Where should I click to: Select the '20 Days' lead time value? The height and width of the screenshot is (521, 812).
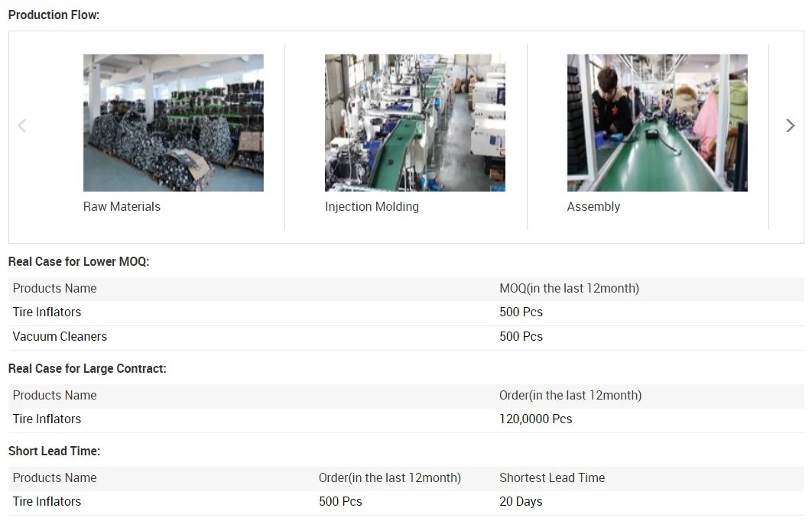tap(521, 501)
